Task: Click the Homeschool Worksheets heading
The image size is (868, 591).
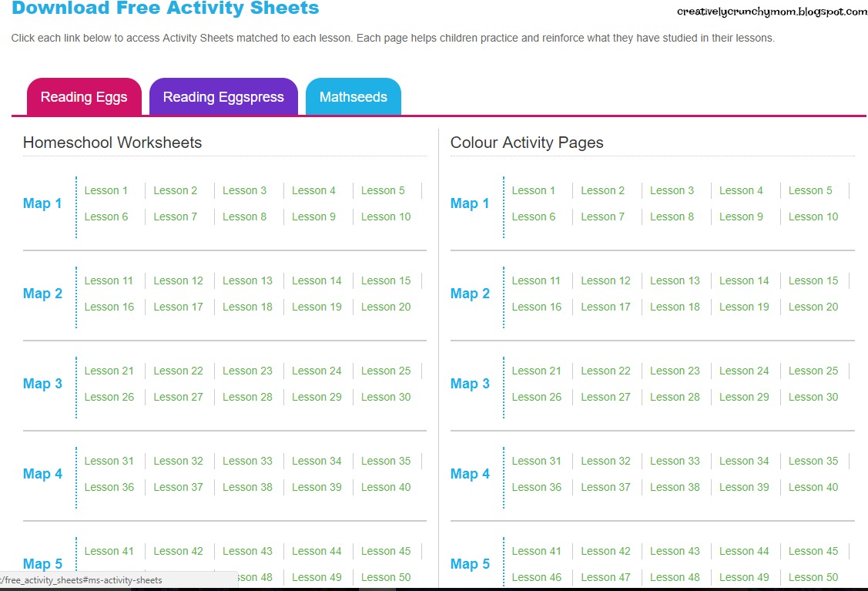Action: coord(112,143)
